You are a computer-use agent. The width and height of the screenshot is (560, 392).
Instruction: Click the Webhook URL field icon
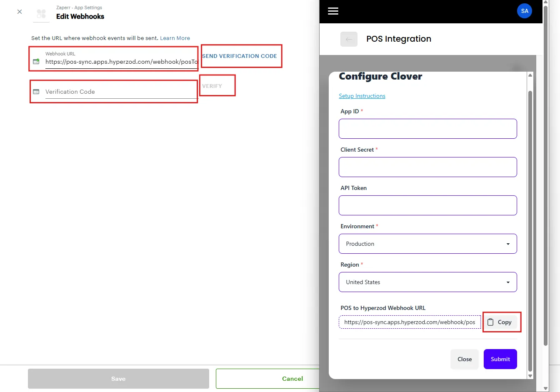coord(36,62)
